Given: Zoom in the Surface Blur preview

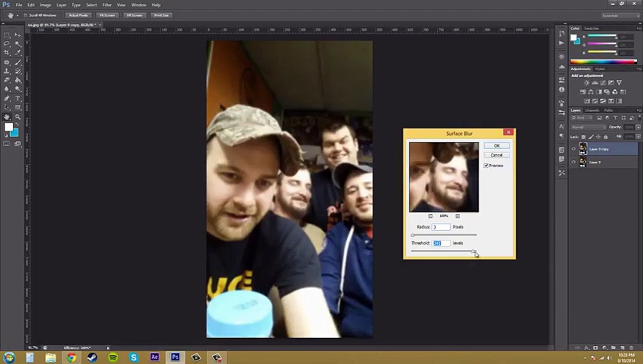Looking at the screenshot, I should coord(457,216).
